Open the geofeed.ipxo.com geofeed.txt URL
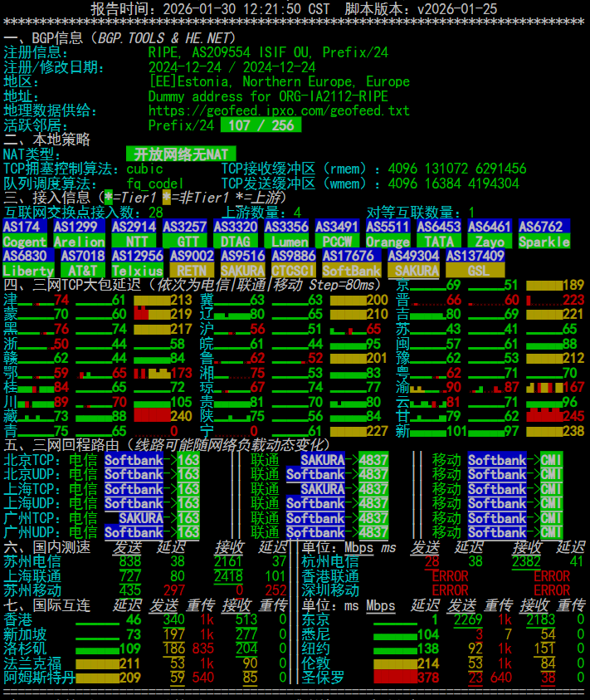This screenshot has width=590, height=700. 279,110
